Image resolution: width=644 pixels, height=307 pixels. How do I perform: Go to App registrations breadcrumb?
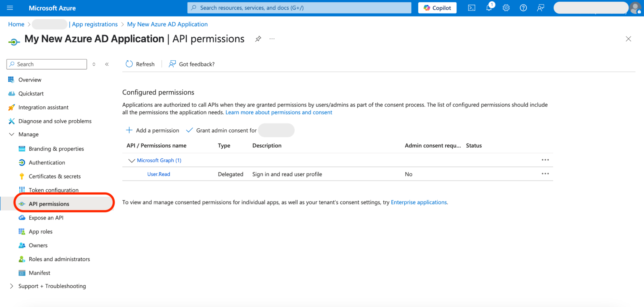click(x=95, y=24)
